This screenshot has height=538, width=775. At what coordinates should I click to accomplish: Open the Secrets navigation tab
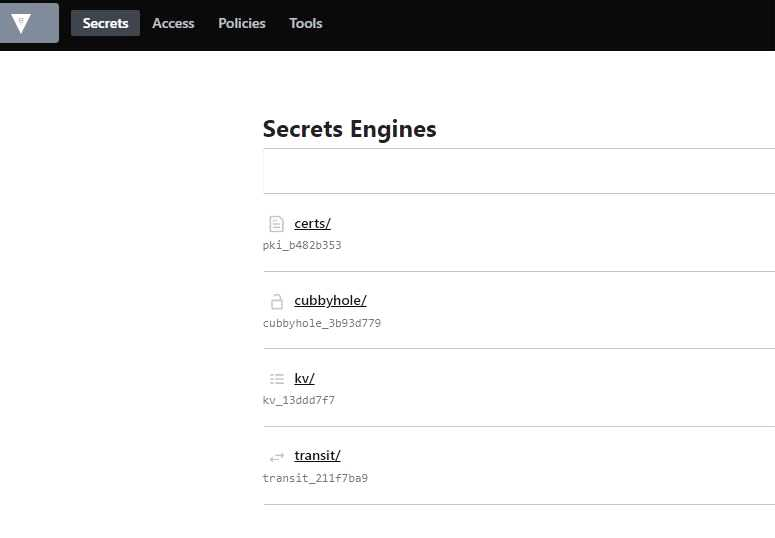[x=105, y=23]
